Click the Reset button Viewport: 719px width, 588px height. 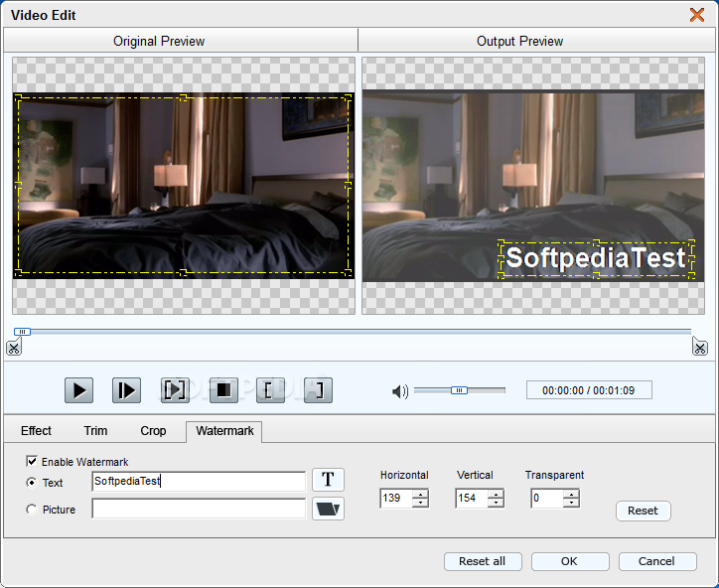tap(643, 511)
